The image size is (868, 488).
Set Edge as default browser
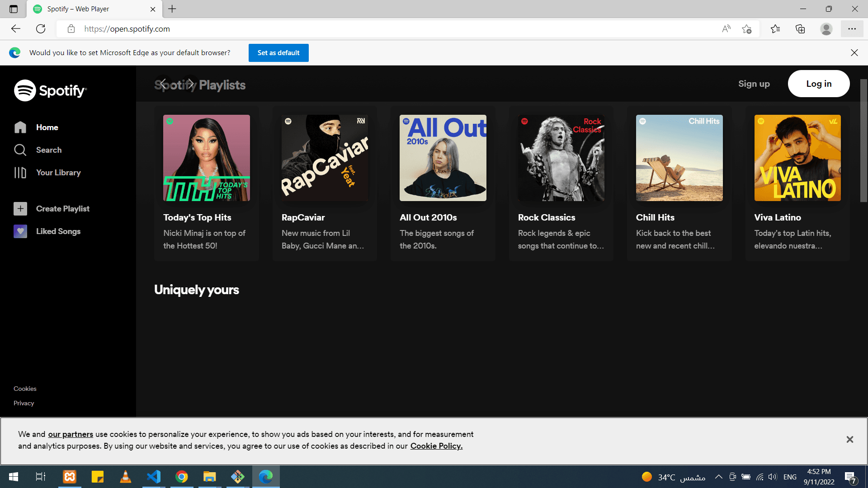click(278, 53)
